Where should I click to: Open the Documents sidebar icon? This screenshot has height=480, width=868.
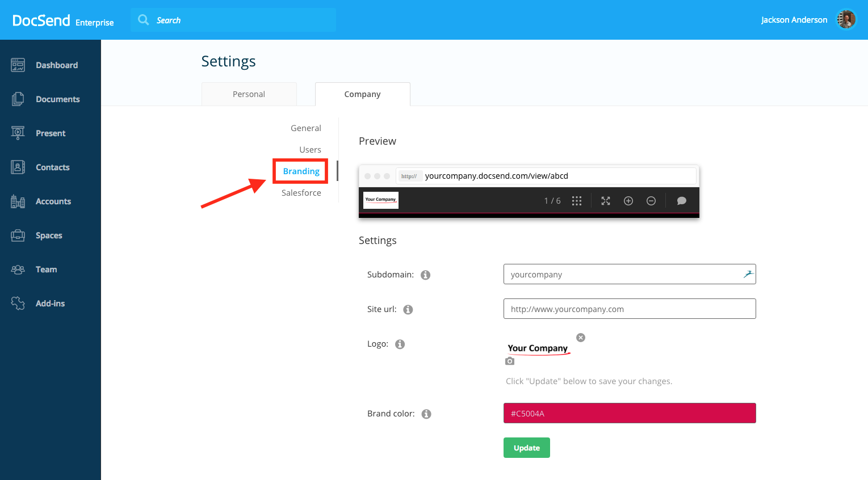pyautogui.click(x=18, y=99)
